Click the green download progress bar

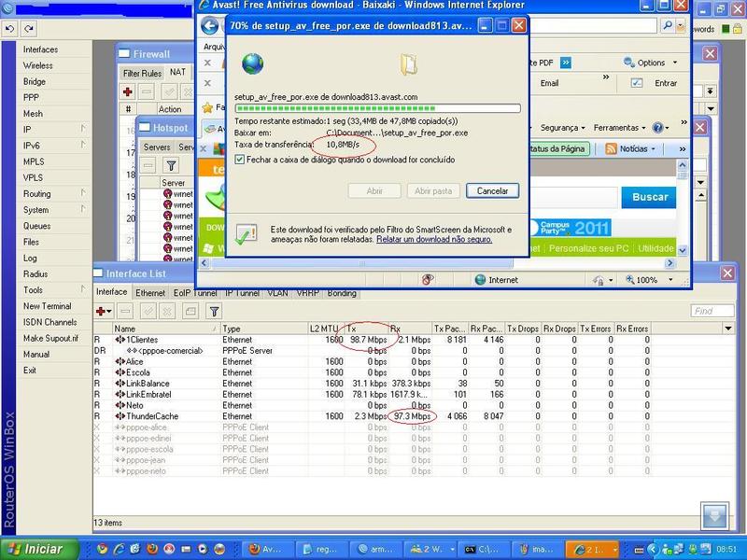377,108
